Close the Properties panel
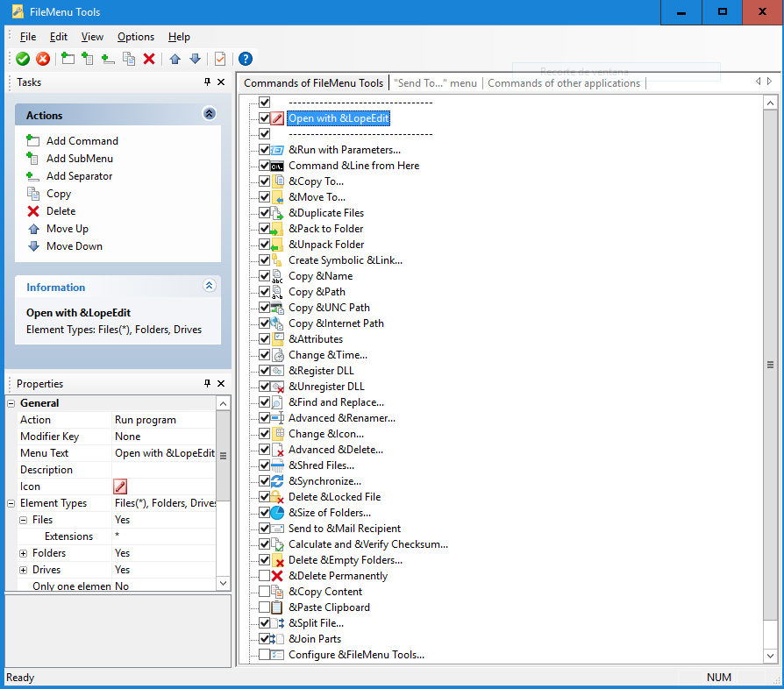Screen dimensions: 784x689 pos(221,383)
